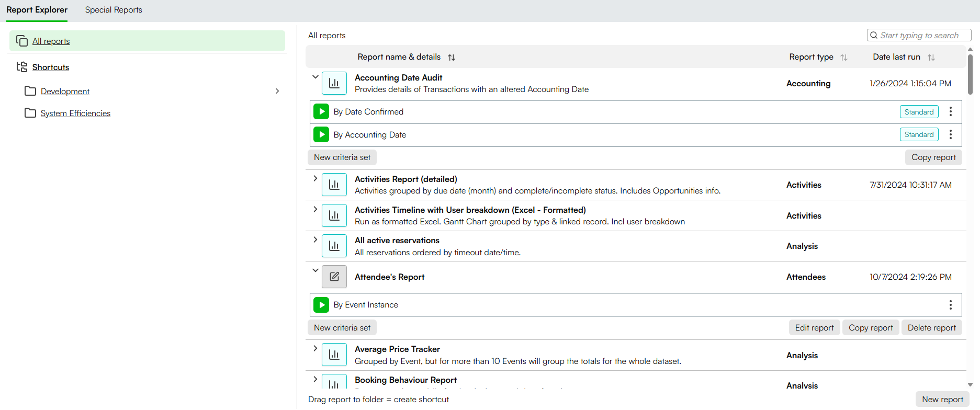This screenshot has height=410, width=980.
Task: Open options menu for By Event Instance
Action: [951, 304]
